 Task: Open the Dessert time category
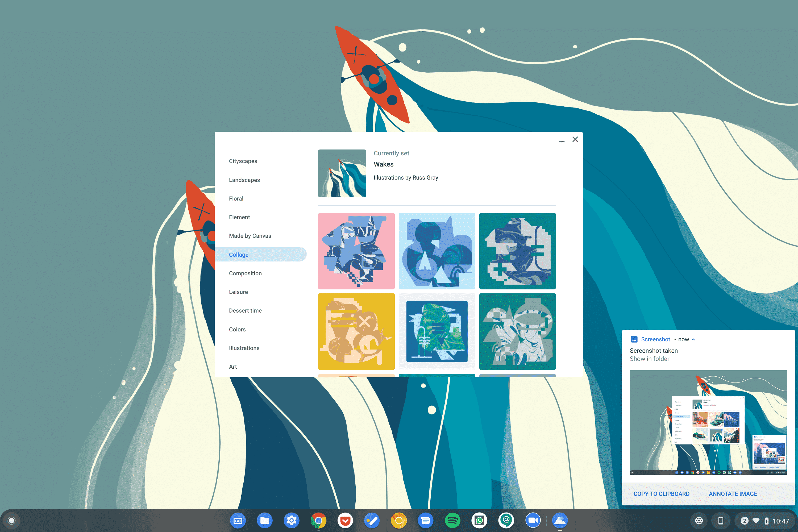pyautogui.click(x=245, y=310)
